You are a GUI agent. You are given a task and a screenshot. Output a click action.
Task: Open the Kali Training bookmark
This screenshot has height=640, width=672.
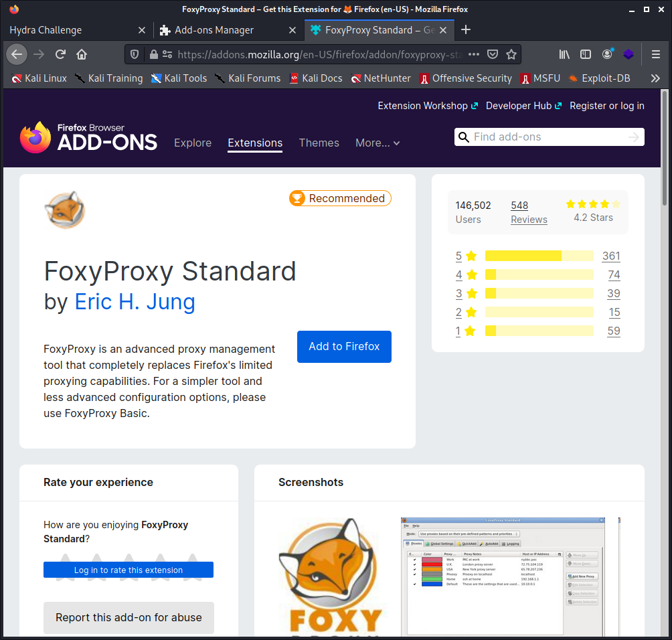tap(109, 78)
